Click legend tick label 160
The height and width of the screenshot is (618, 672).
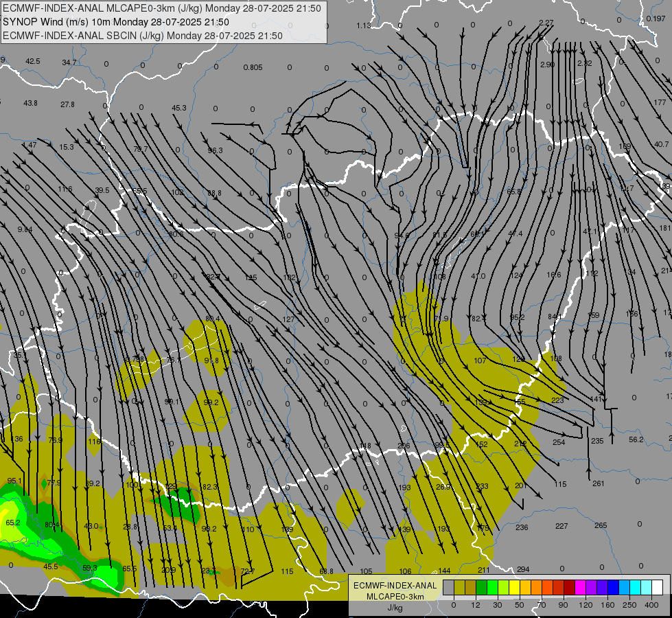coord(607,605)
